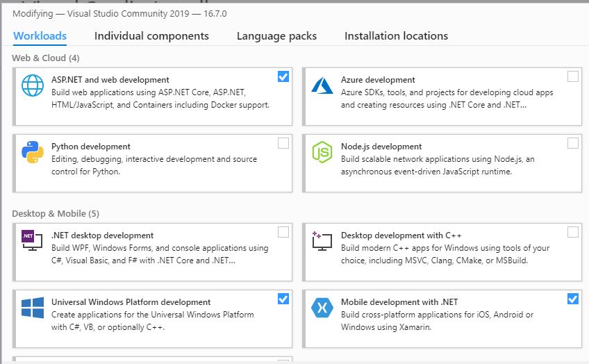Select the Python development title text
Image resolution: width=589 pixels, height=364 pixels.
click(91, 147)
